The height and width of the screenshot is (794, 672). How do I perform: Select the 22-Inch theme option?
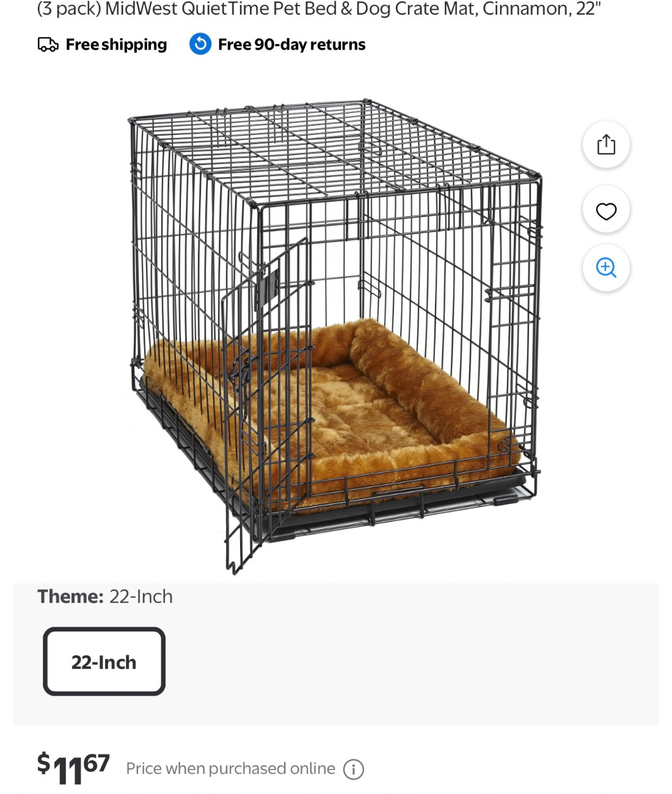pyautogui.click(x=104, y=661)
